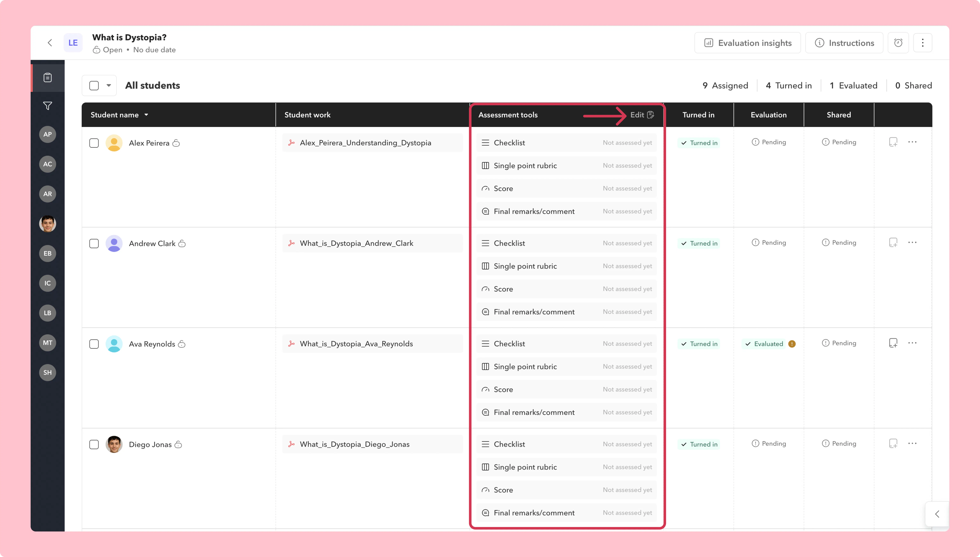Expand the select-all dropdown arrow

pyautogui.click(x=109, y=86)
